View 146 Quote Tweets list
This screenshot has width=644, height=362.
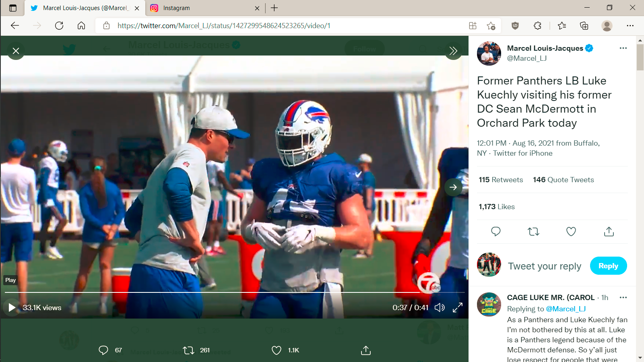click(x=563, y=180)
